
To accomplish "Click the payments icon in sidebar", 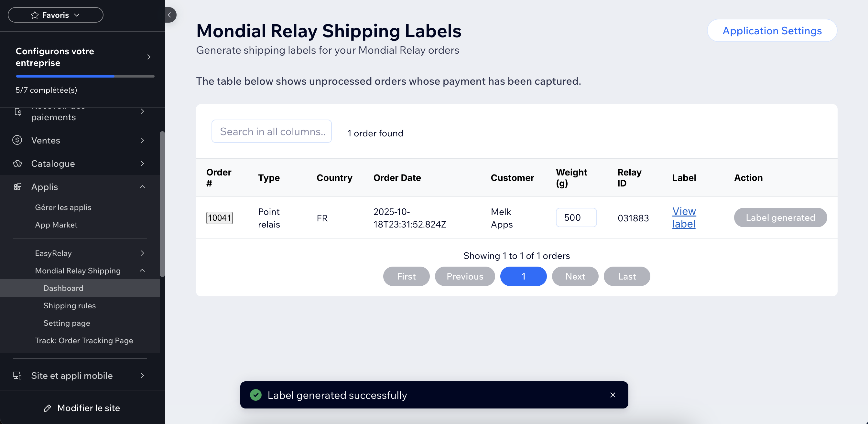I will tap(18, 112).
